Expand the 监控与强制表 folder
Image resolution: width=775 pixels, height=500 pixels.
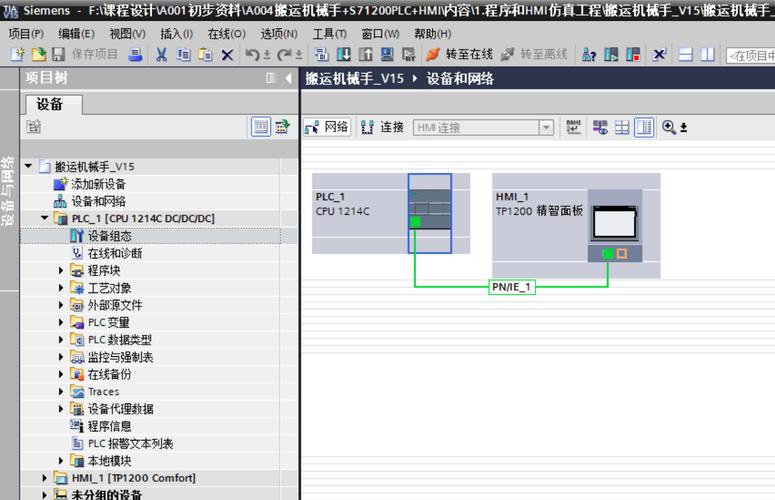point(61,357)
